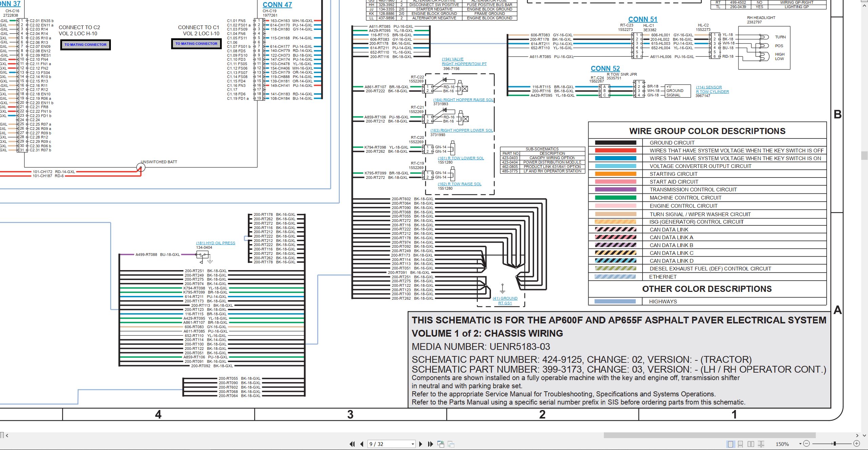Click the 'RH HEADLIGHT' label
Image resolution: width=868 pixels, height=450 pixels.
(x=761, y=18)
